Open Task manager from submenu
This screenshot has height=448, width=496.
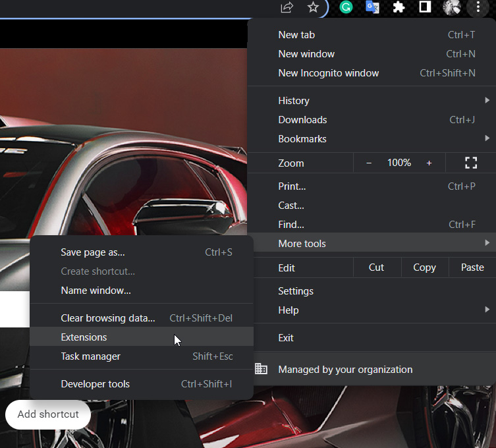click(x=142, y=356)
